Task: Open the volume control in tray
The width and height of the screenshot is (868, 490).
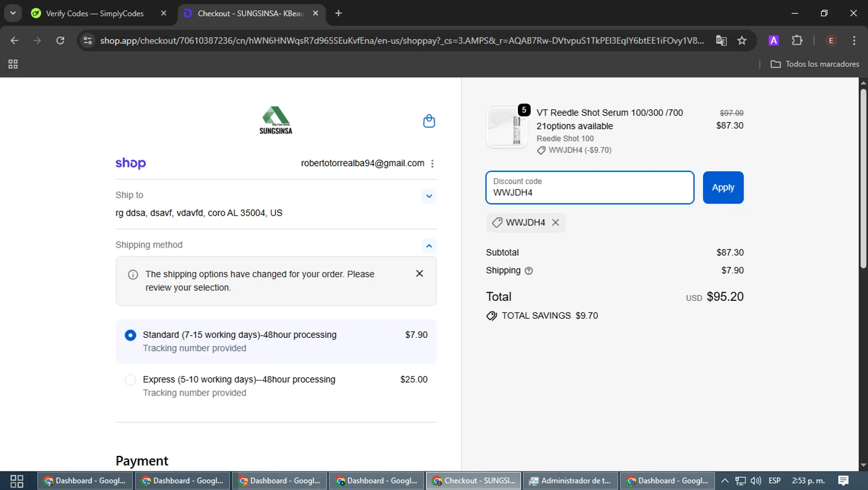Action: pyautogui.click(x=756, y=481)
